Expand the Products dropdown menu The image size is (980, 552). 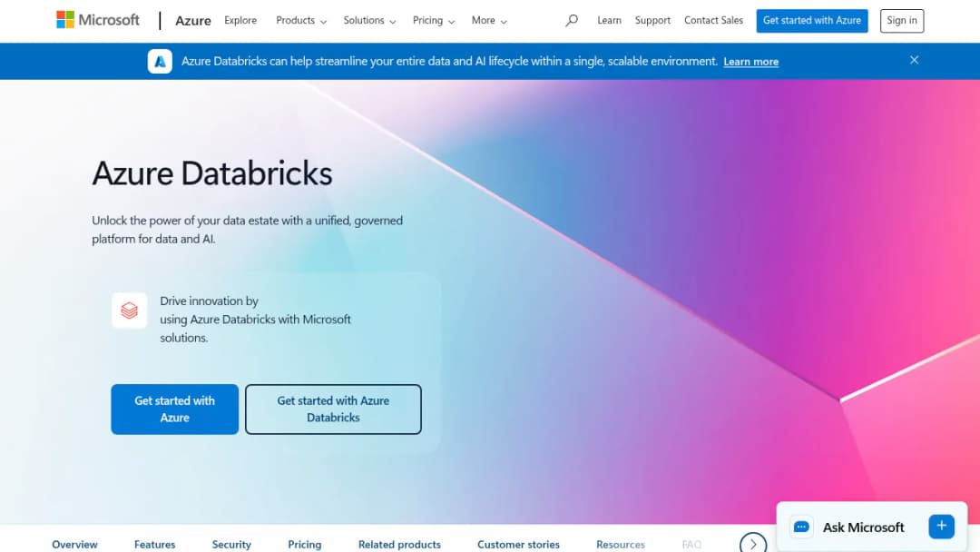click(301, 21)
